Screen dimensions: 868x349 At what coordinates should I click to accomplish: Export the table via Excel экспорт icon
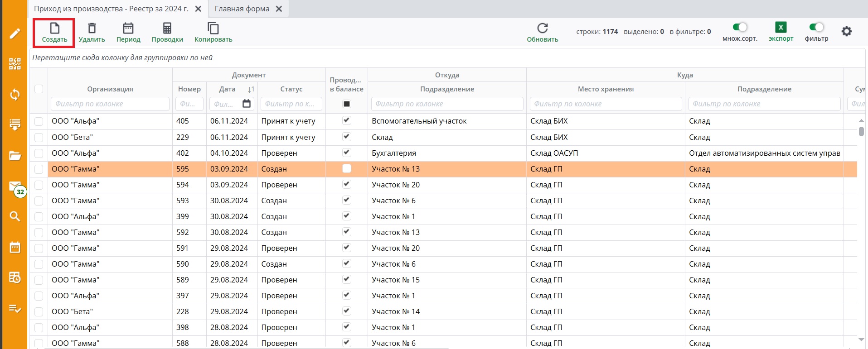tap(781, 28)
